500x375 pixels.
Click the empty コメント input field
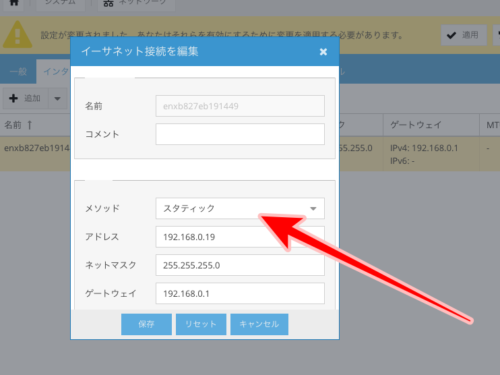click(x=240, y=134)
